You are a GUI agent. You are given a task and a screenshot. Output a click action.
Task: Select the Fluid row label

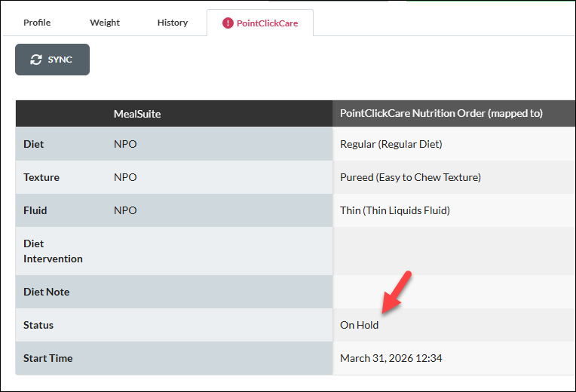(x=35, y=210)
